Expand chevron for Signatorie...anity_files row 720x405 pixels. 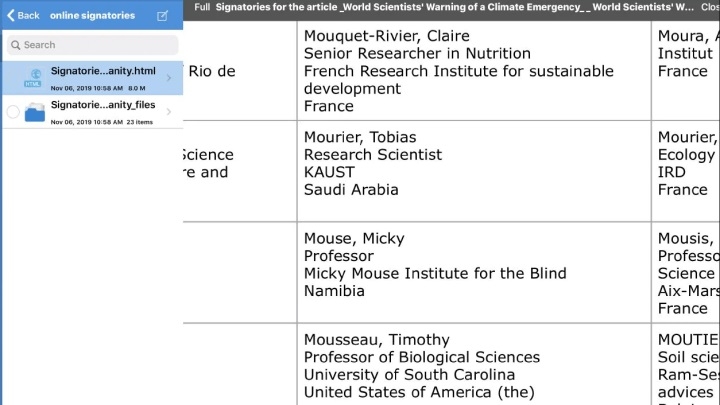point(169,112)
